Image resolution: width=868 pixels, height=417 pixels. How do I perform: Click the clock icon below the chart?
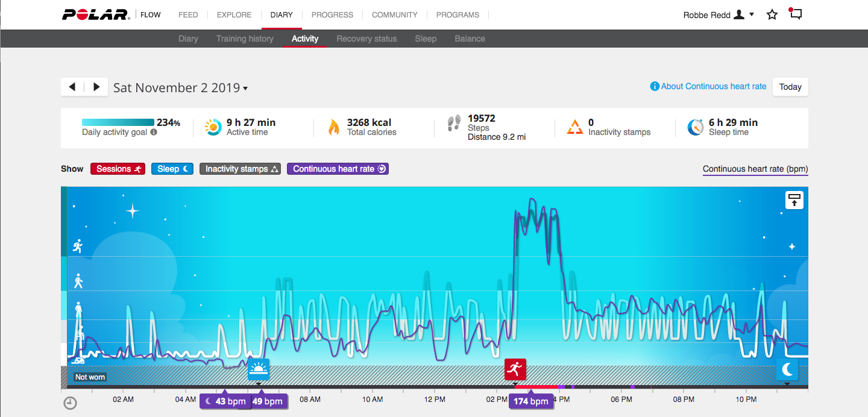pos(70,403)
